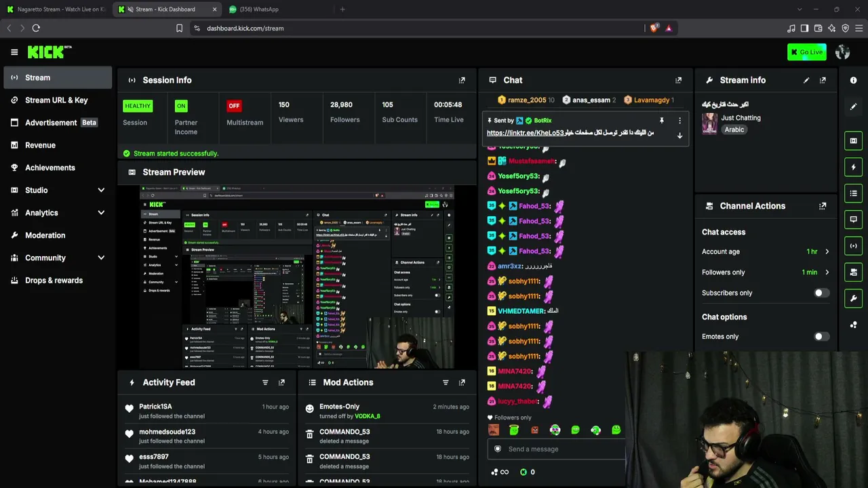Pop out the Channel Actions panel
868x488 pixels.
tap(823, 206)
